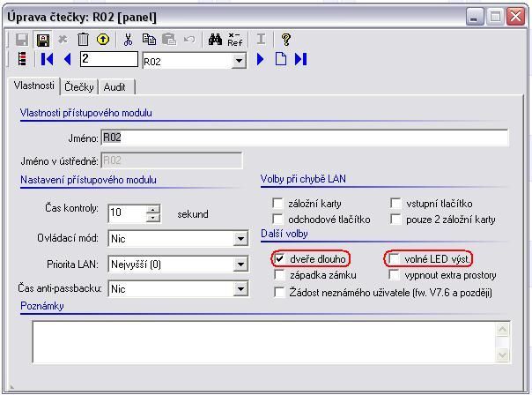Go to the next record arrow

pos(261,59)
